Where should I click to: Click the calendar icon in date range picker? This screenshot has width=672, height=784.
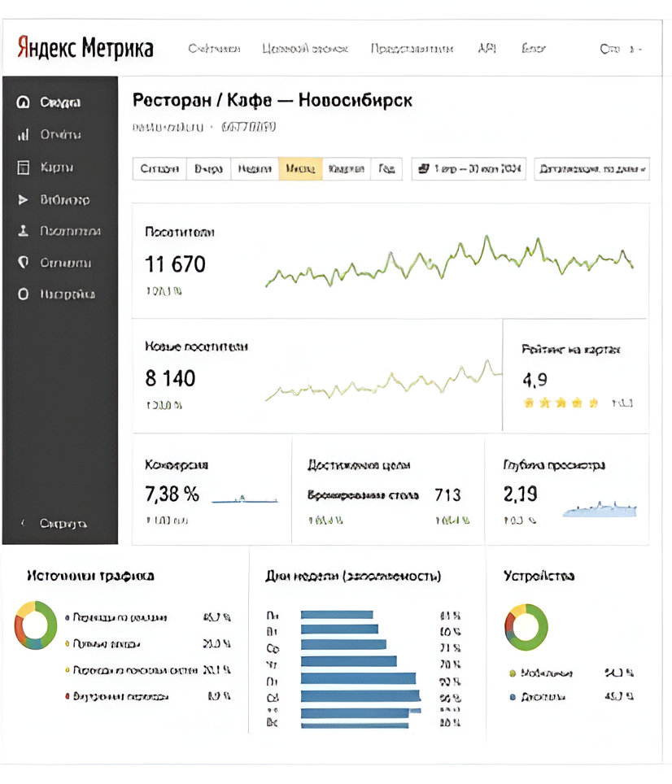(422, 169)
